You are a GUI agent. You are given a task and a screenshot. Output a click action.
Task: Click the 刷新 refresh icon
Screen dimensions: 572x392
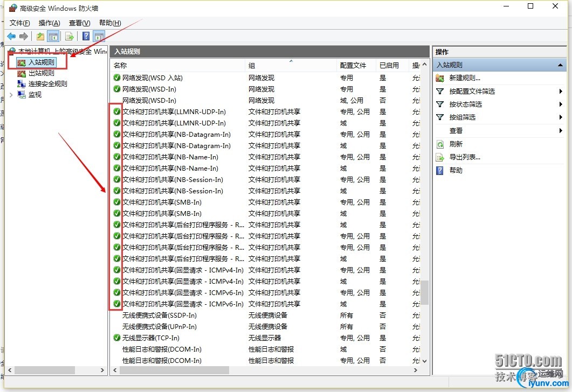pyautogui.click(x=440, y=144)
